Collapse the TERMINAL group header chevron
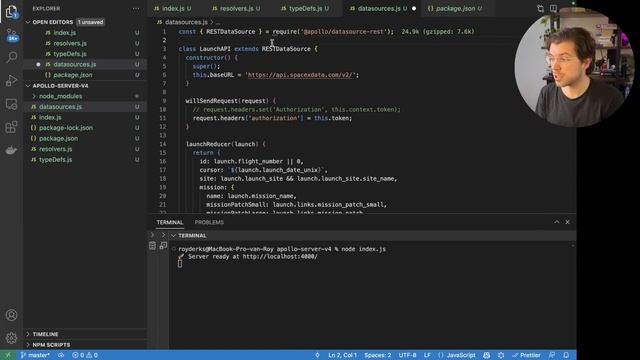This screenshot has width=640, height=360. click(x=174, y=236)
